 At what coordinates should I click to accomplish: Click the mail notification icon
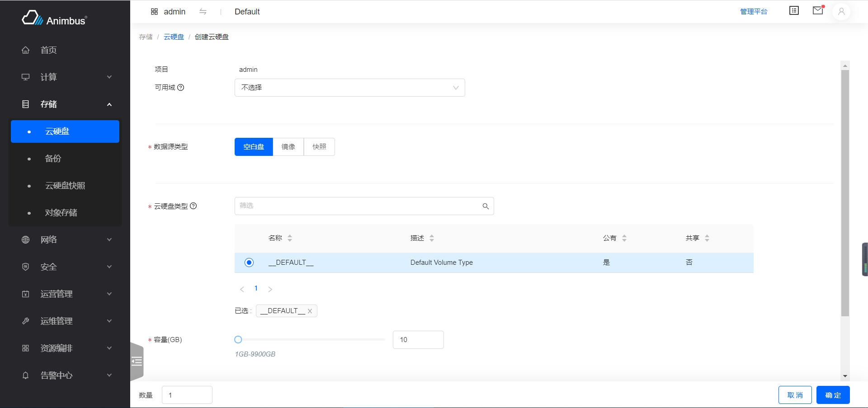tap(818, 10)
